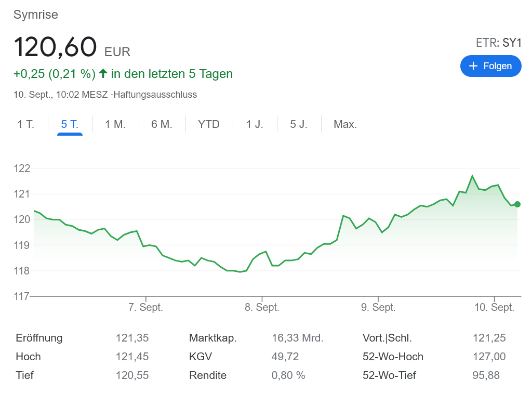The image size is (532, 393).
Task: View the 5 J. time range
Action: click(x=299, y=124)
